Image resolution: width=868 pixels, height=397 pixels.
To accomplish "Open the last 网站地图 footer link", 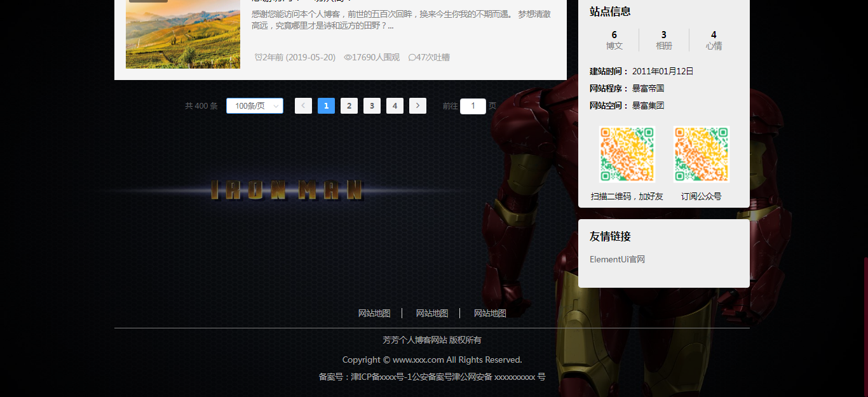I will (490, 313).
